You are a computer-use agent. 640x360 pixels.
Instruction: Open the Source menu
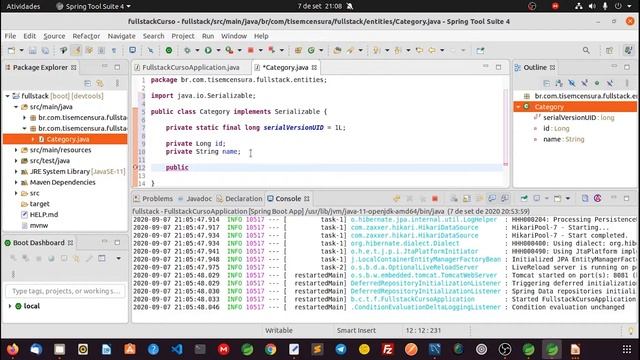pos(54,36)
